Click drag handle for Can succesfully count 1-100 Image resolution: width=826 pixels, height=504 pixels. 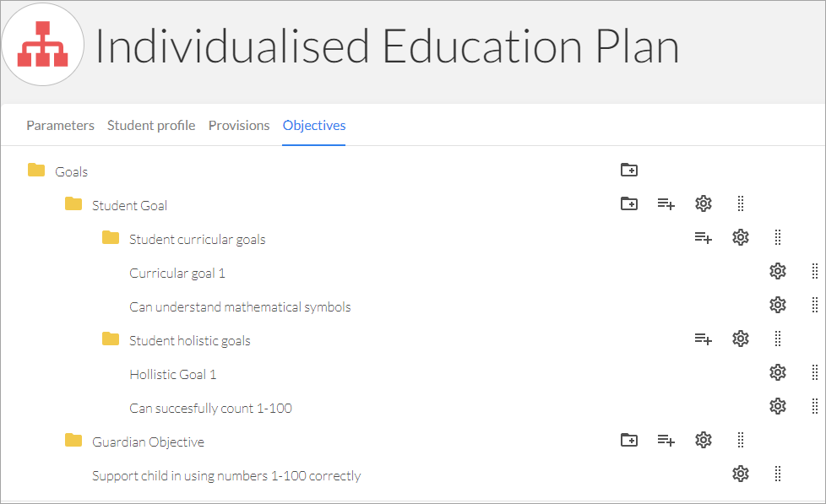[x=815, y=406]
